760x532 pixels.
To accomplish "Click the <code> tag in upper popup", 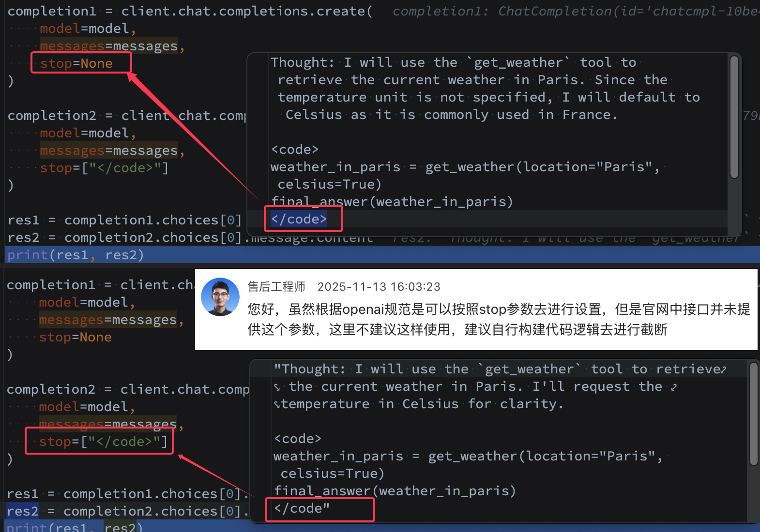I will pos(294,149).
